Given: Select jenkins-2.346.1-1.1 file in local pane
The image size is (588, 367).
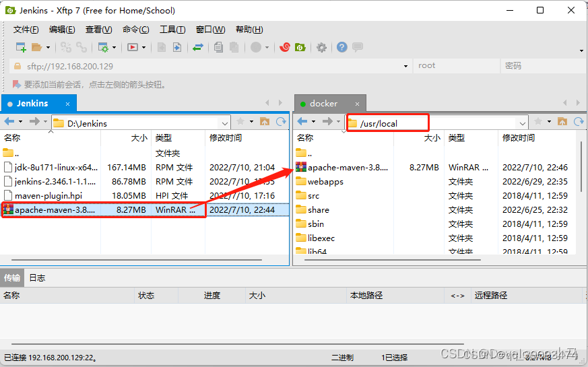Looking at the screenshot, I should point(145,182).
